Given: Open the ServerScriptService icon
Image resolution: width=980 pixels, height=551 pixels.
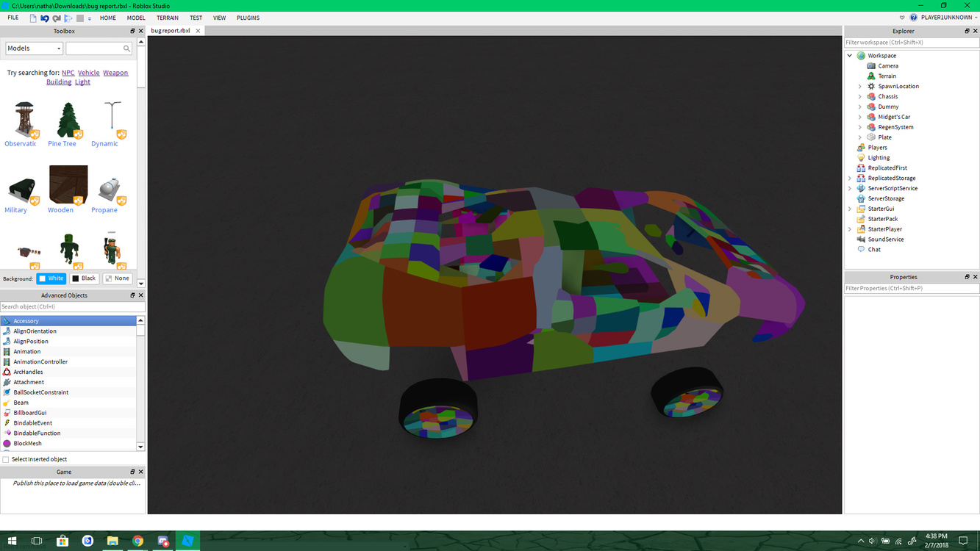Looking at the screenshot, I should coord(861,188).
